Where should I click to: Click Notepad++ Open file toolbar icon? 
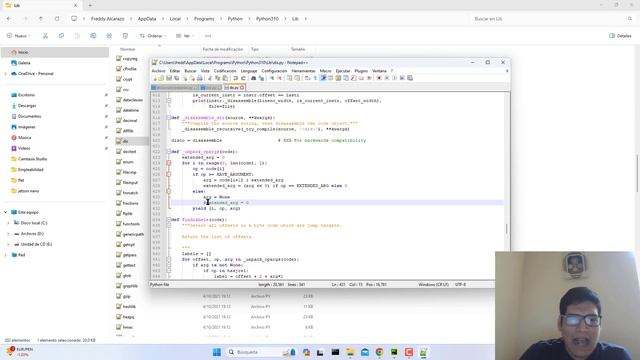[x=161, y=78]
